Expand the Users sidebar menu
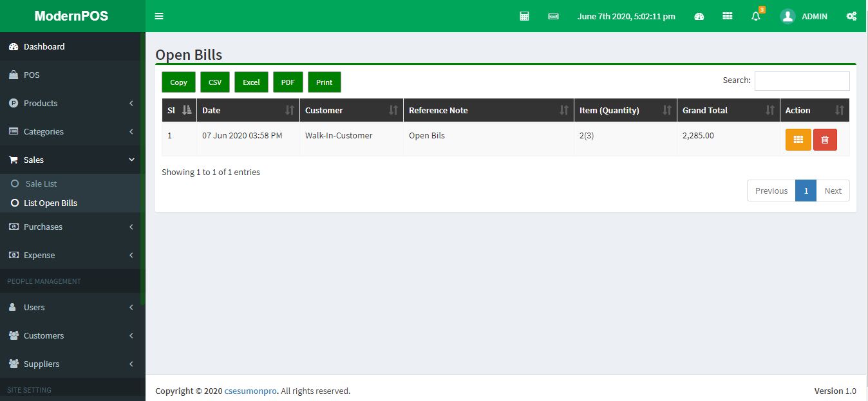 (70, 307)
